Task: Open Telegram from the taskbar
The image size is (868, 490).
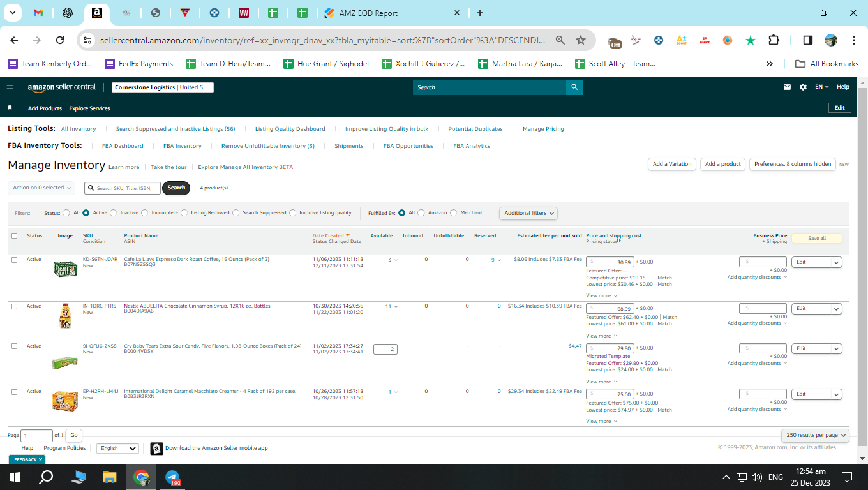Action: [172, 477]
